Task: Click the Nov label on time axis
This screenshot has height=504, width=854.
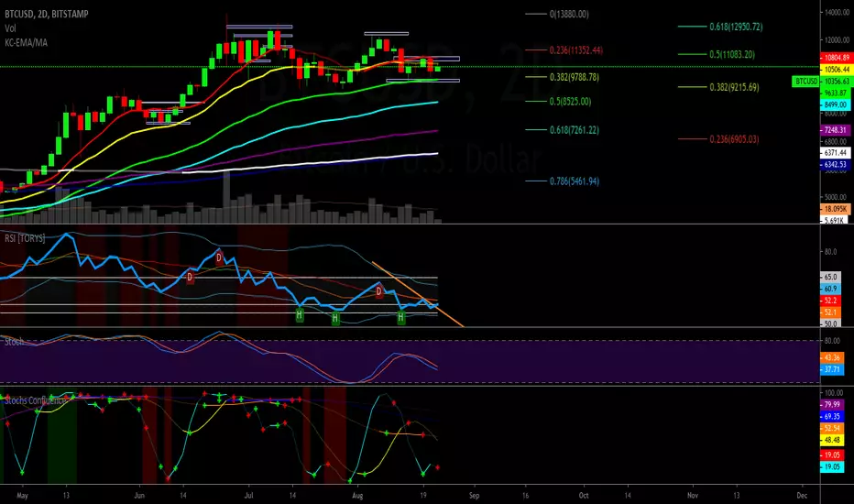Action: tap(692, 496)
